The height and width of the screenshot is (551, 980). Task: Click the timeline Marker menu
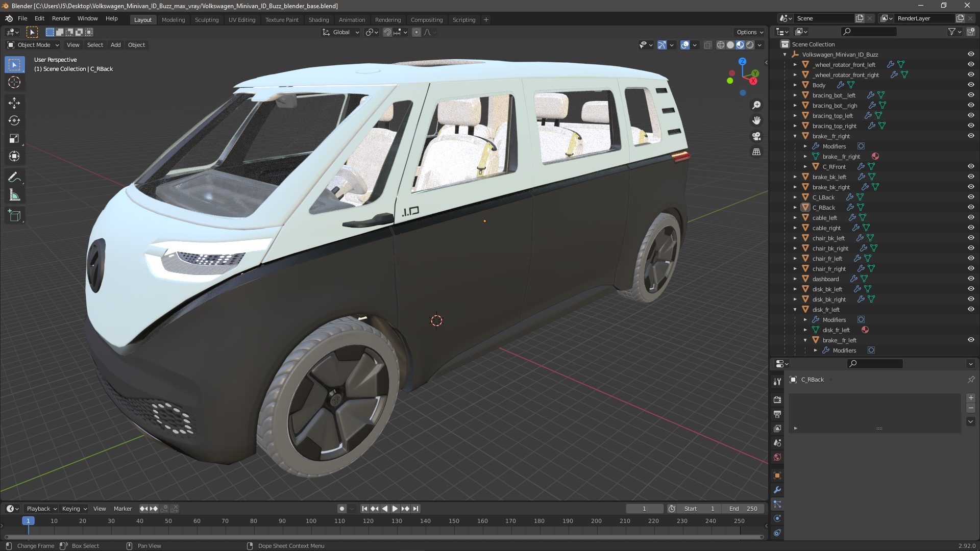(x=122, y=509)
